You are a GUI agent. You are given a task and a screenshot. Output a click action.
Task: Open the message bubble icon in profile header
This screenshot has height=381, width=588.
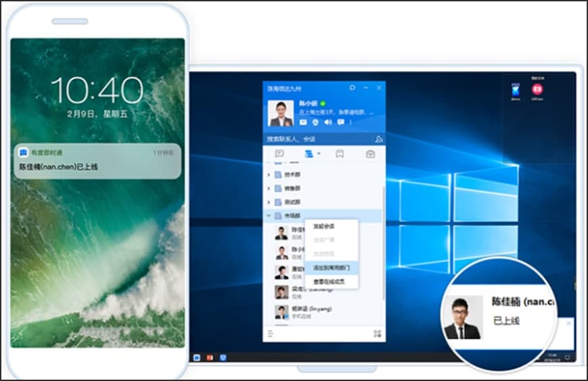340,122
